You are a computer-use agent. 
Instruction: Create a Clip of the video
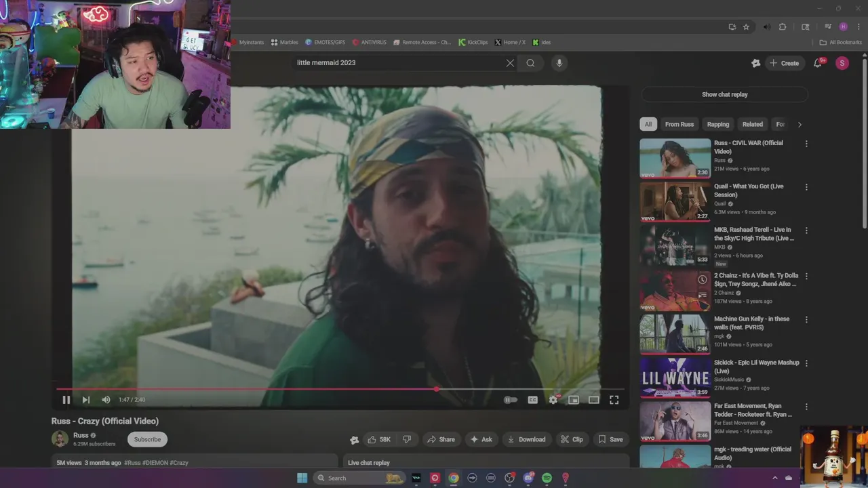click(572, 439)
